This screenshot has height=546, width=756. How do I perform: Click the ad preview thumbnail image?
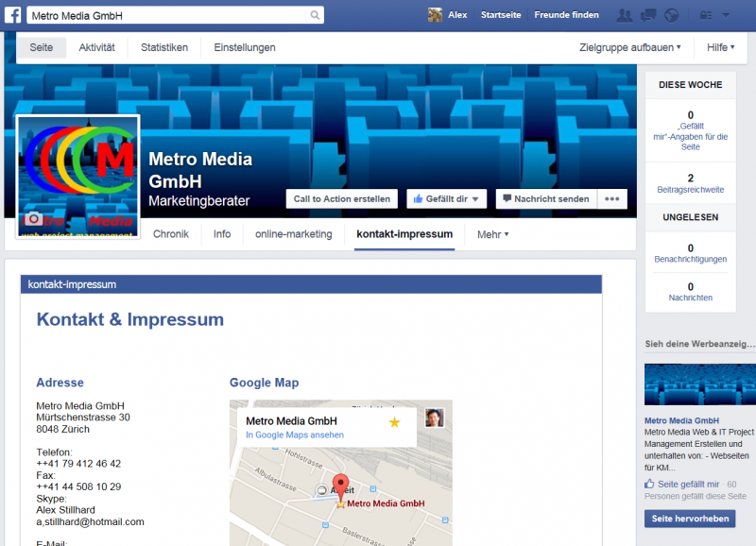click(x=700, y=384)
